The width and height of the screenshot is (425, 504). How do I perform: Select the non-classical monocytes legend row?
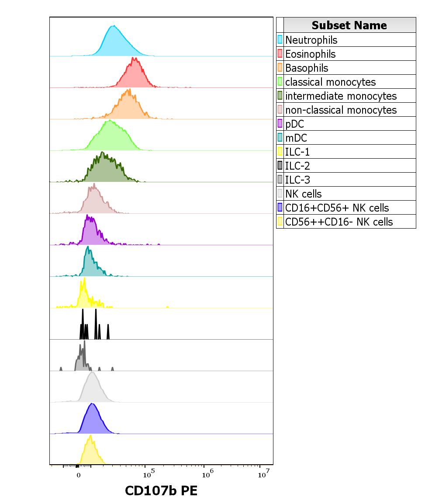coord(341,110)
